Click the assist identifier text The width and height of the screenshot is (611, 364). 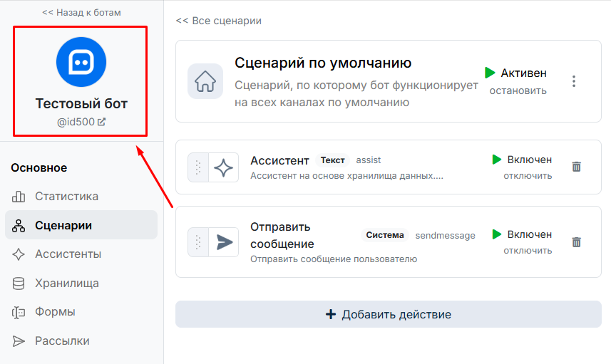(x=368, y=160)
